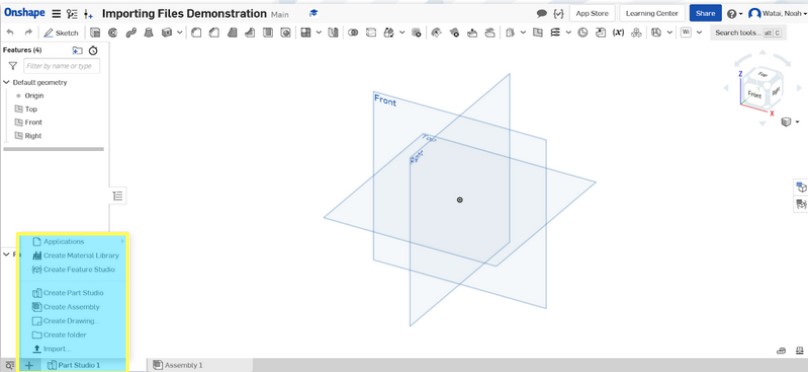808x372 pixels.
Task: Open the units Wi dropdown arrow
Action: 699,32
